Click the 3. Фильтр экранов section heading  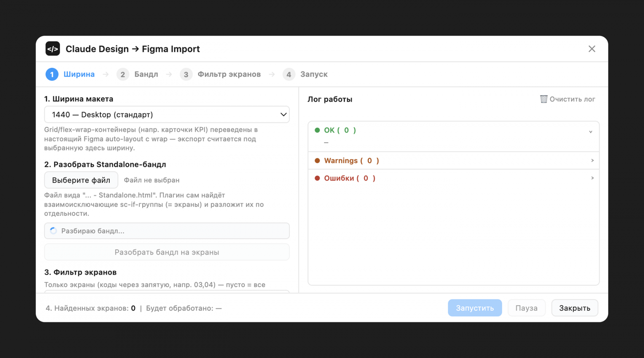tap(80, 272)
